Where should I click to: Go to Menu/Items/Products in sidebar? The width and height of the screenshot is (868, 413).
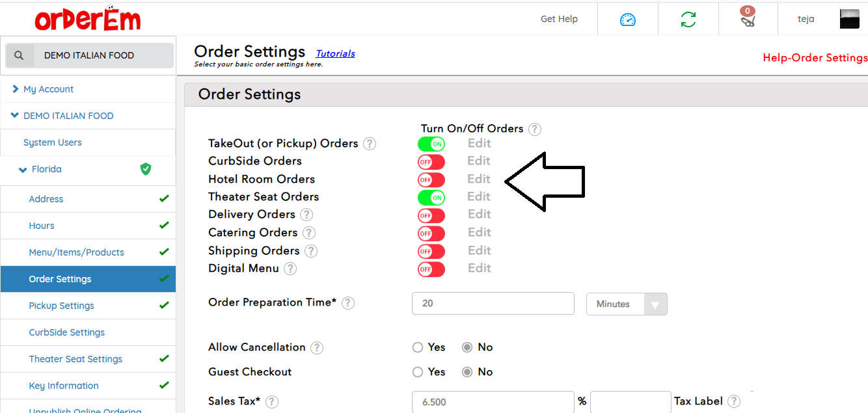[x=76, y=252]
